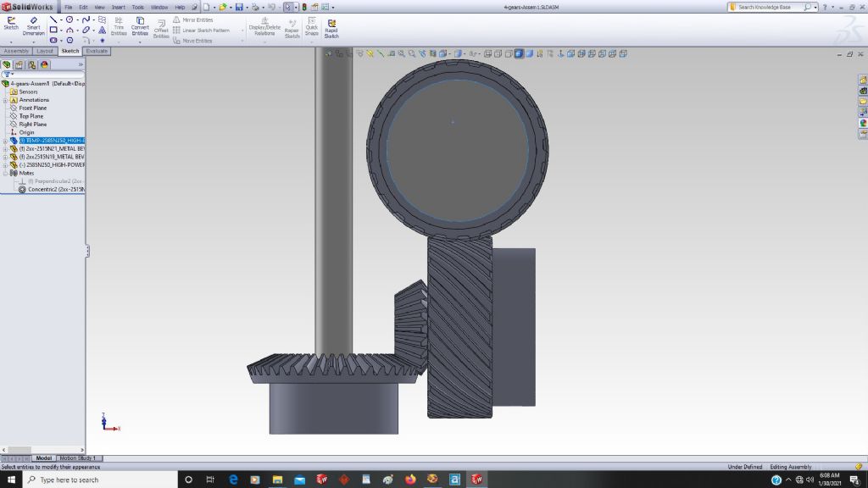The height and width of the screenshot is (488, 868).
Task: Click the Convert Entities tool
Action: [140, 26]
